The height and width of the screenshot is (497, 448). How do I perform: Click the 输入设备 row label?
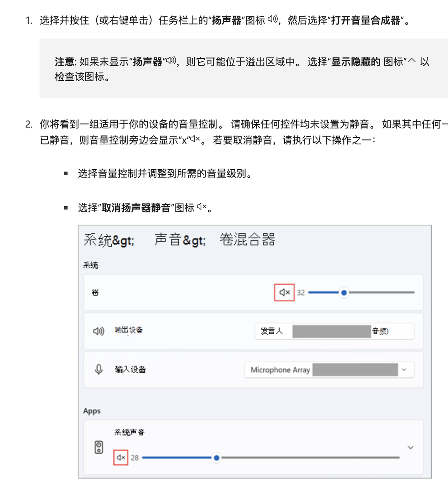pos(130,370)
